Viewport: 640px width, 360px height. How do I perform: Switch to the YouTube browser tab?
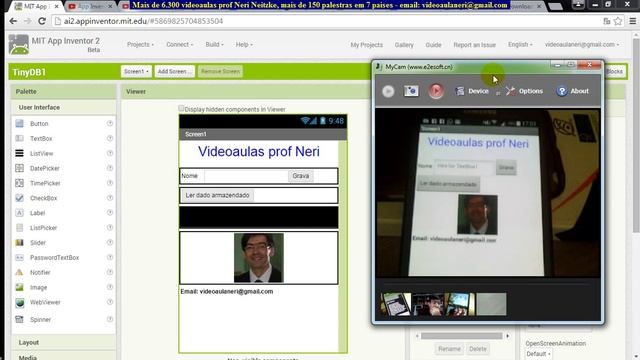(90, 7)
